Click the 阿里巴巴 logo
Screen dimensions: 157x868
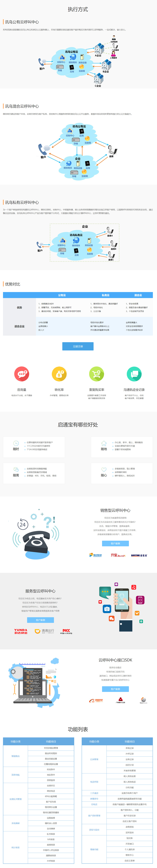pos(96,701)
